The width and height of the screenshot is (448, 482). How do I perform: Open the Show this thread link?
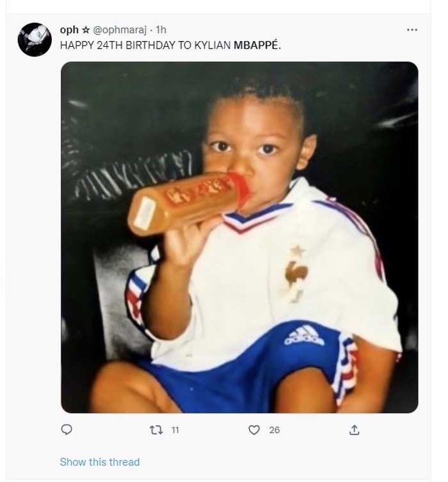coord(99,462)
